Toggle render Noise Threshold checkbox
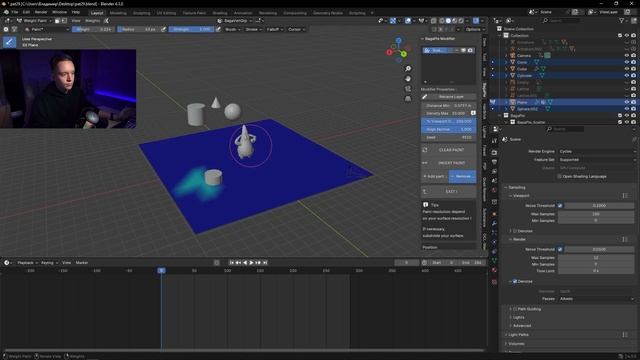640x360 pixels. (560, 249)
